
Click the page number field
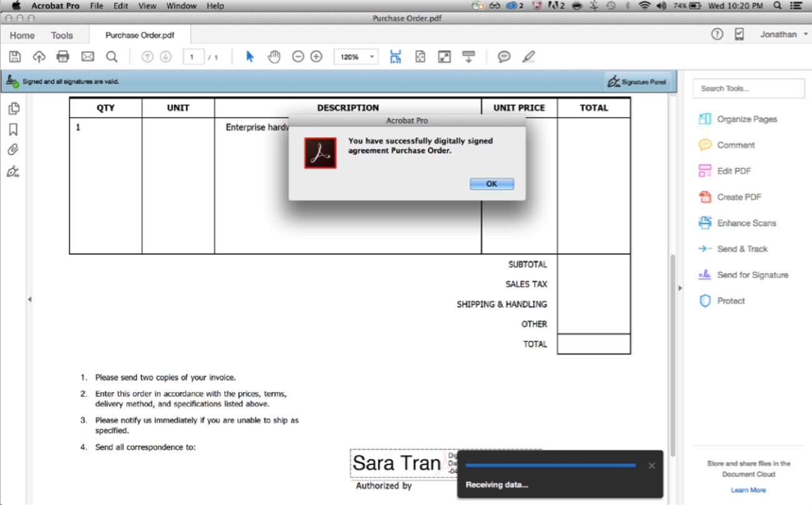tap(194, 57)
